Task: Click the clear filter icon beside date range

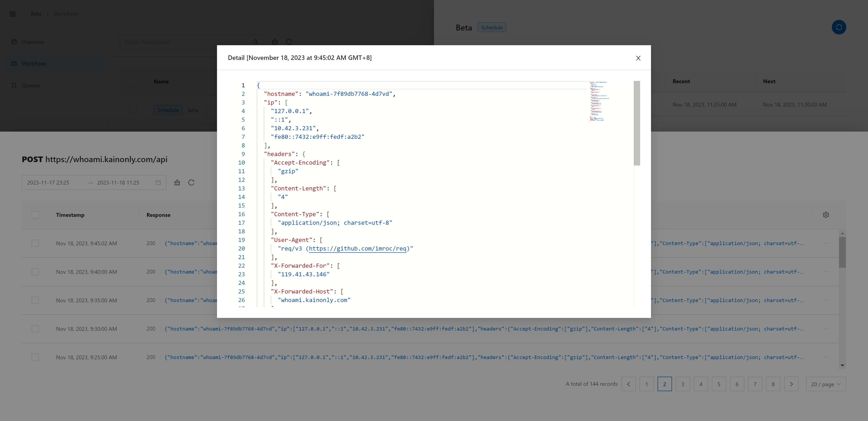Action: pos(177,182)
